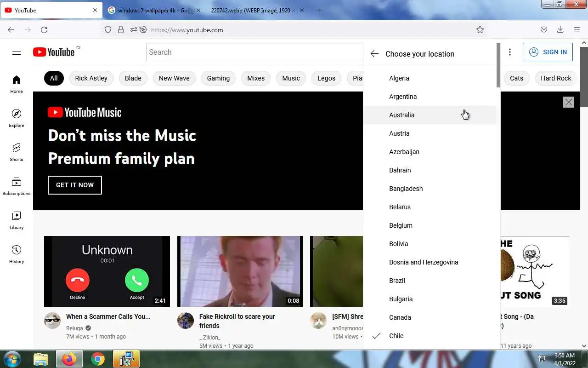Open the Windows Start menu

[x=12, y=359]
